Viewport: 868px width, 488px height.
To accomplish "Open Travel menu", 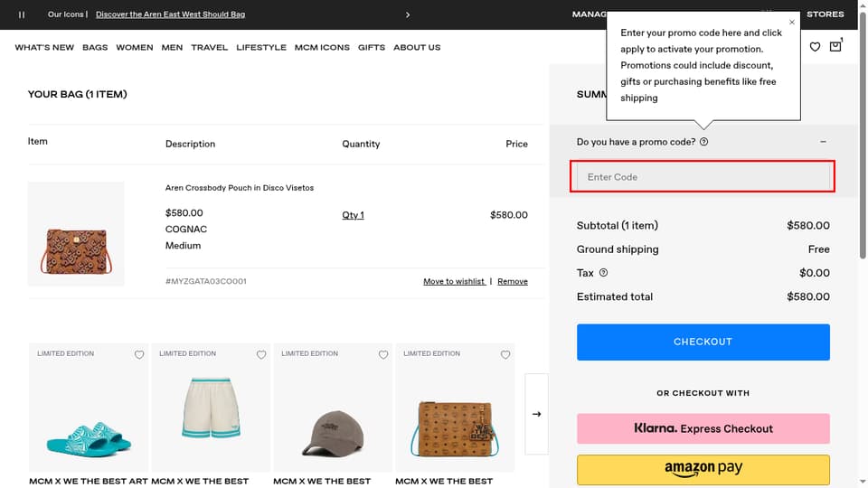I will (x=209, y=48).
